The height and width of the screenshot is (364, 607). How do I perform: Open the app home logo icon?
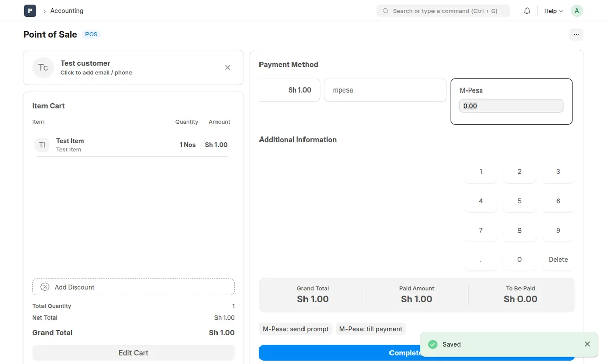30,11
